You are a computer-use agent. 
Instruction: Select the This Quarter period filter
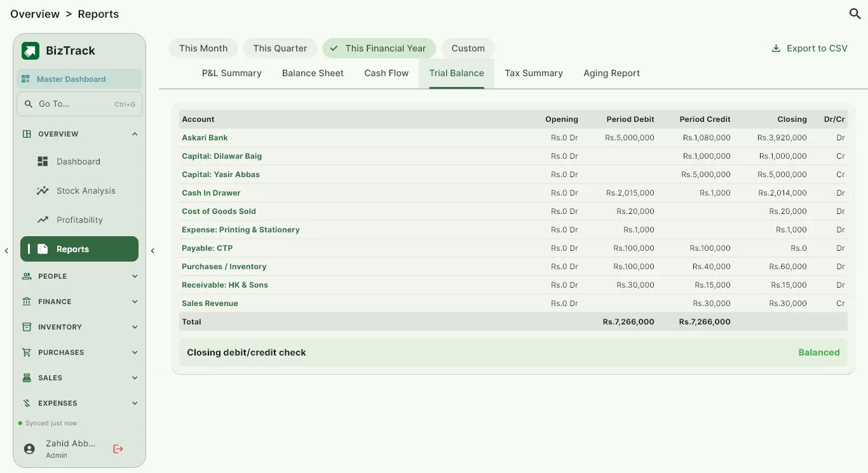[280, 48]
